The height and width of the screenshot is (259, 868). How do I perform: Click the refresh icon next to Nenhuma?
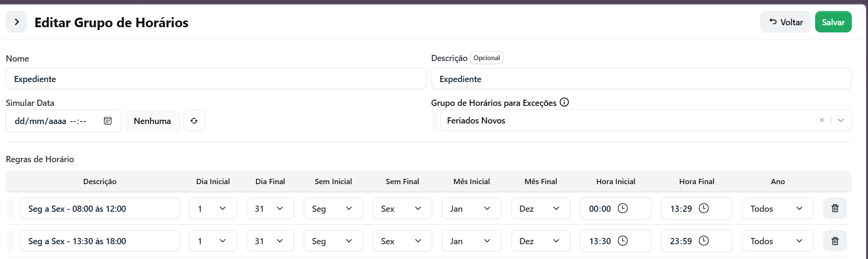[x=194, y=121]
